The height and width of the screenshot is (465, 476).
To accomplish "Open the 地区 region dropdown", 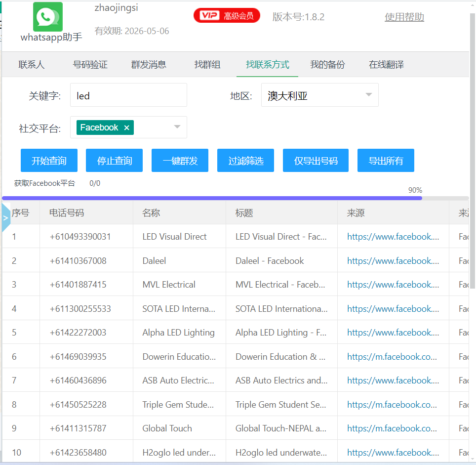I will coord(319,95).
